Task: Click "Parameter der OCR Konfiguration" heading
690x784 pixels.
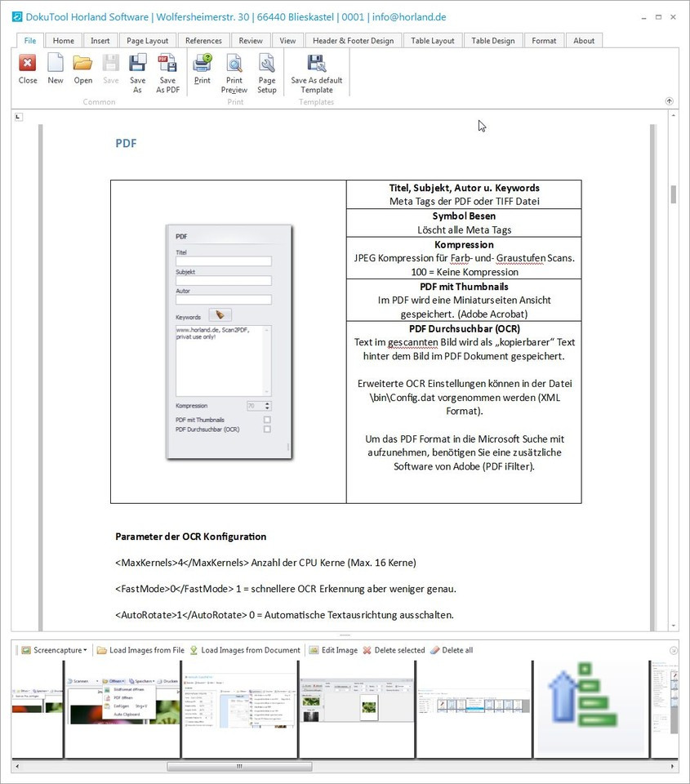Action: tap(190, 537)
